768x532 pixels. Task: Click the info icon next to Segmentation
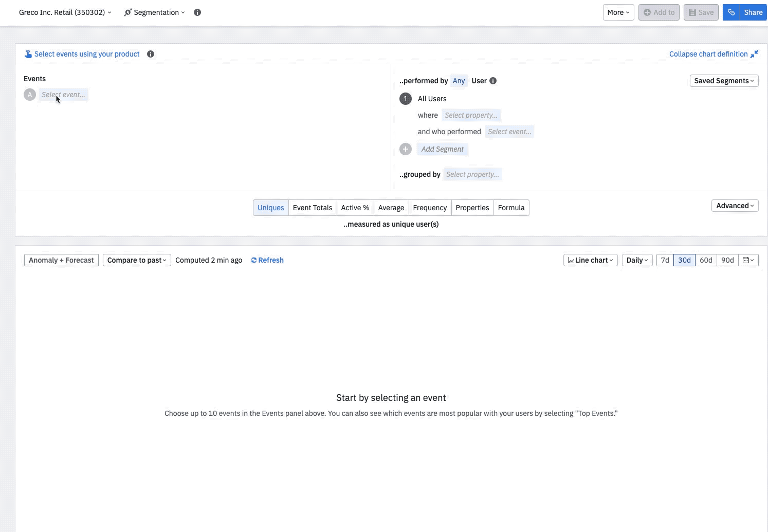tap(197, 12)
